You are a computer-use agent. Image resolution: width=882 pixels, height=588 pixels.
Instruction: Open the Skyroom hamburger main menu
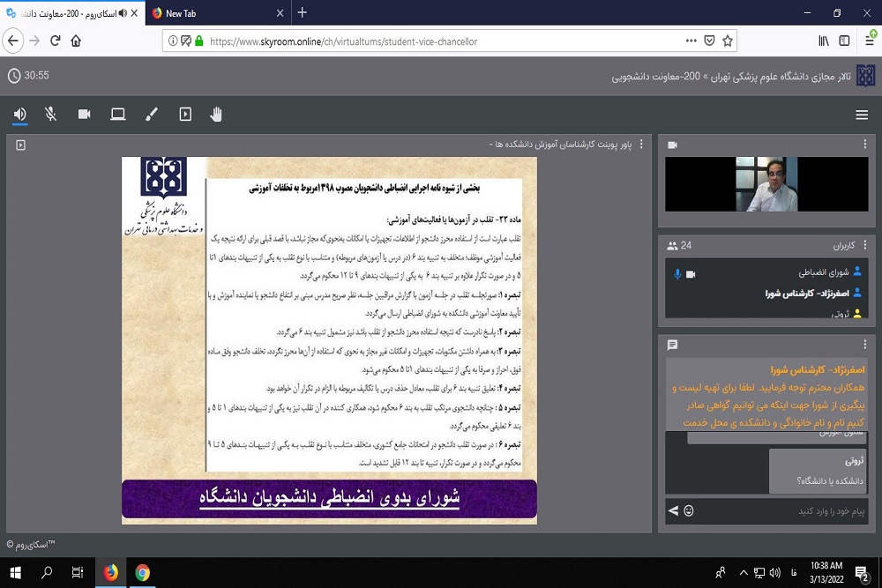click(x=862, y=115)
